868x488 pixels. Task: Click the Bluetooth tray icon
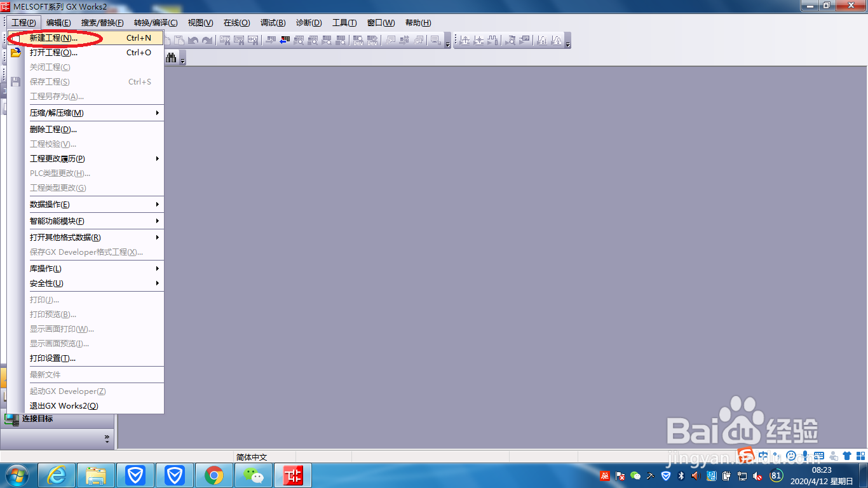[x=681, y=475]
